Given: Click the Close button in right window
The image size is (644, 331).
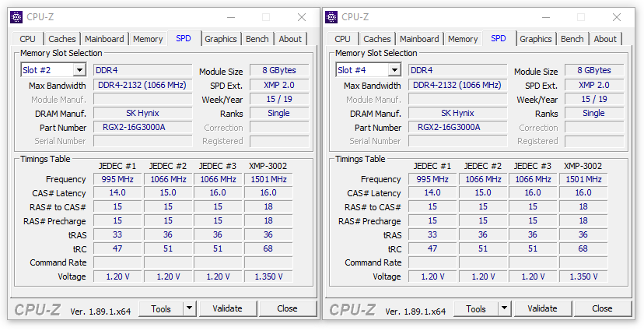Looking at the screenshot, I should tap(603, 308).
